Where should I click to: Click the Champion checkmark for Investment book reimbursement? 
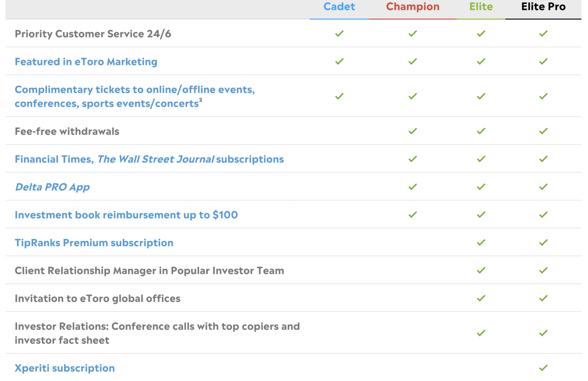(x=412, y=214)
